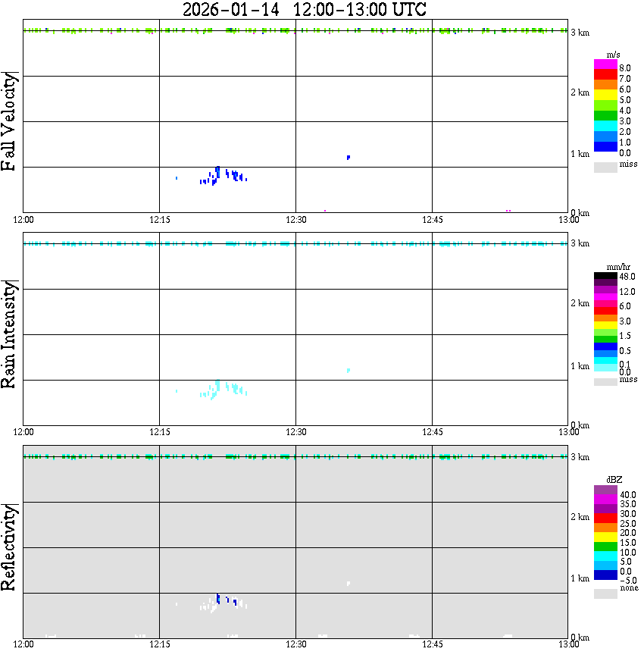
Task: Pick the 10.0 dBZ green legend swatch
Action: click(x=605, y=547)
